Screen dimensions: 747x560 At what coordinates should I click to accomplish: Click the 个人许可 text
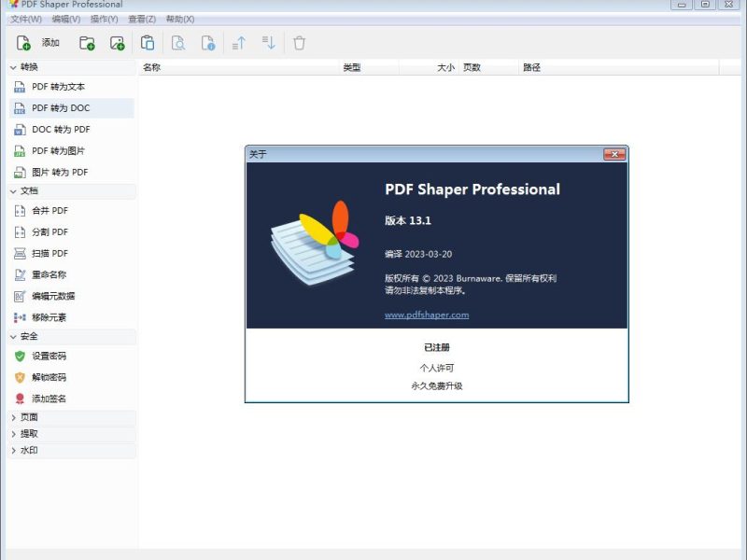[437, 368]
